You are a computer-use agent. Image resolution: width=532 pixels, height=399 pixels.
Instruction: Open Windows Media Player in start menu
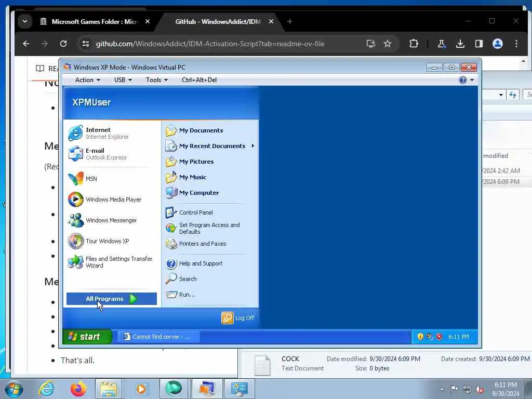pos(104,199)
